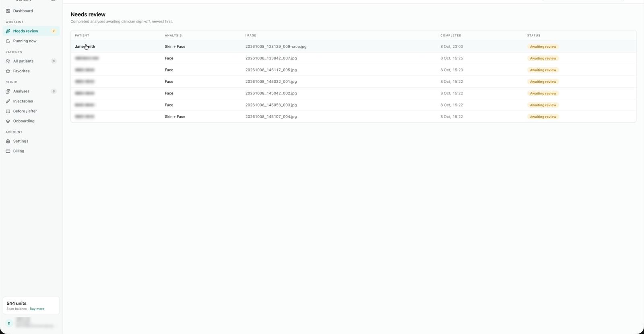Image resolution: width=644 pixels, height=334 pixels.
Task: Click the 20261008_145022_001.jpg file name
Action: [x=271, y=82]
